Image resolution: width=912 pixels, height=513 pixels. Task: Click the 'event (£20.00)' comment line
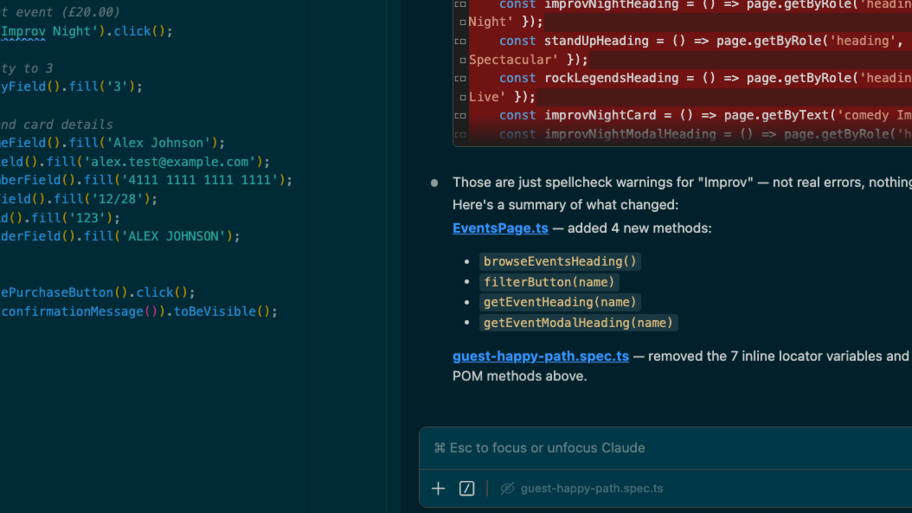click(x=60, y=12)
